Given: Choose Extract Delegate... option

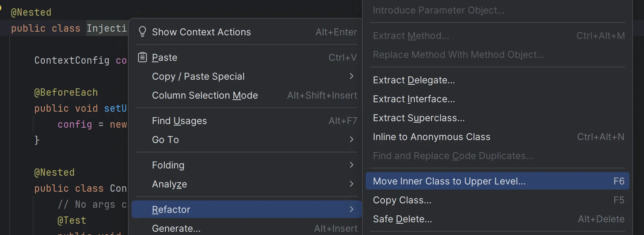Looking at the screenshot, I should point(414,80).
